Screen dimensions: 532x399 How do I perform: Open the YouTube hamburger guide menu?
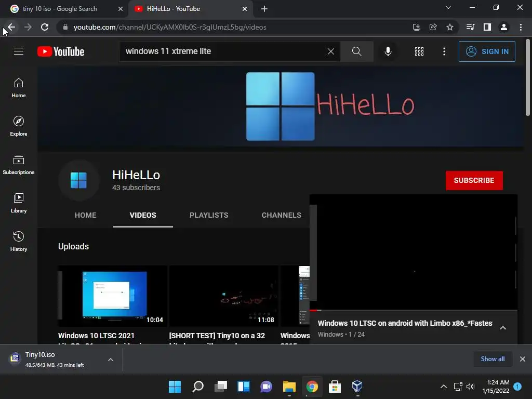[19, 51]
